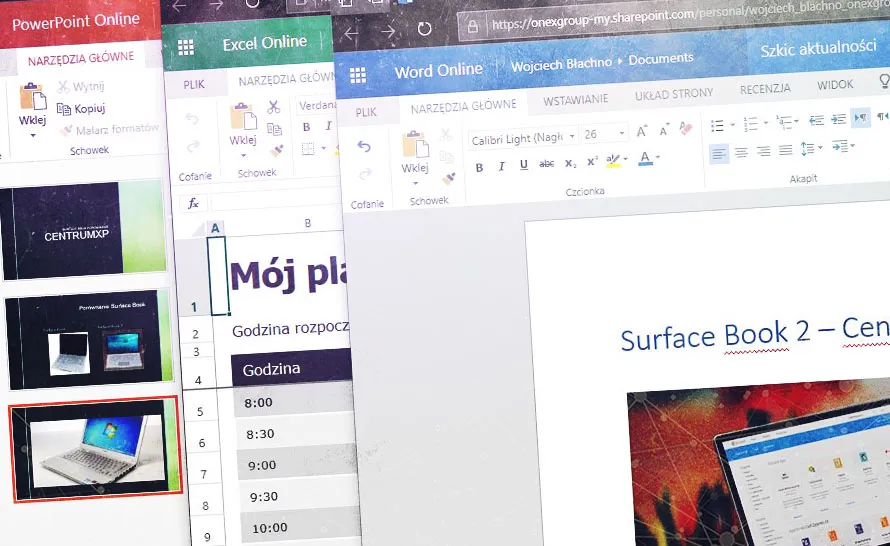890x546 pixels.
Task: Underline text in Word ribbon
Action: [523, 165]
